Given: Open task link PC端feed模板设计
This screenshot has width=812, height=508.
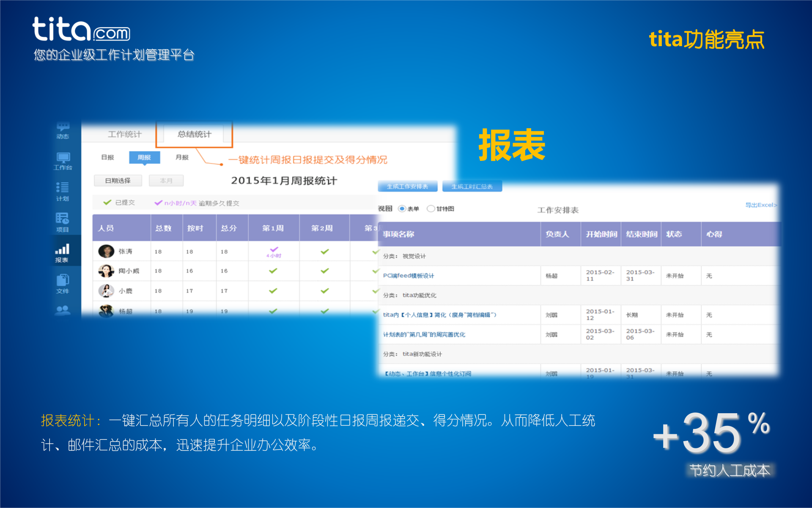Looking at the screenshot, I should (x=408, y=275).
